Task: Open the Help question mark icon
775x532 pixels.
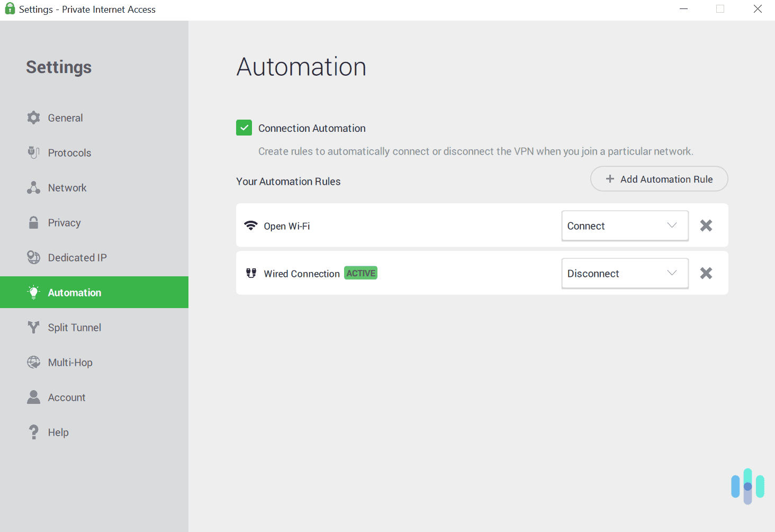Action: click(33, 432)
